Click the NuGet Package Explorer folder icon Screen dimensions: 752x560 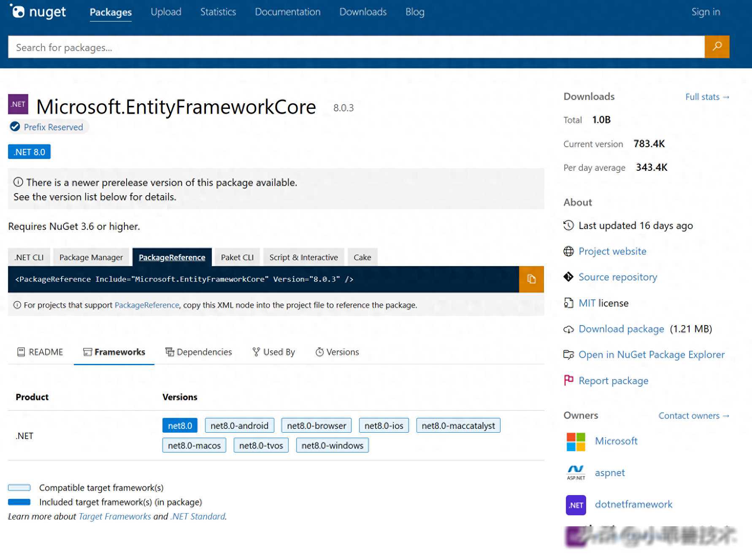568,355
